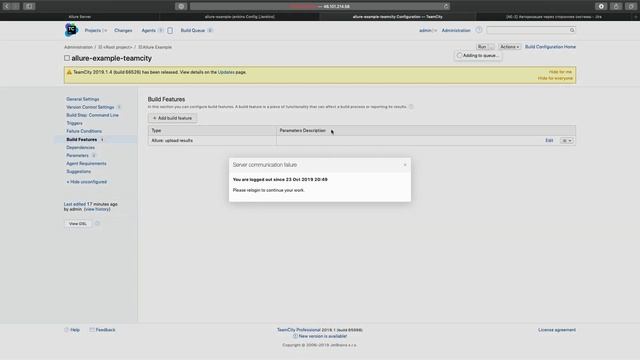Open the License agreement link
This screenshot has width=640, height=360.
(557, 330)
